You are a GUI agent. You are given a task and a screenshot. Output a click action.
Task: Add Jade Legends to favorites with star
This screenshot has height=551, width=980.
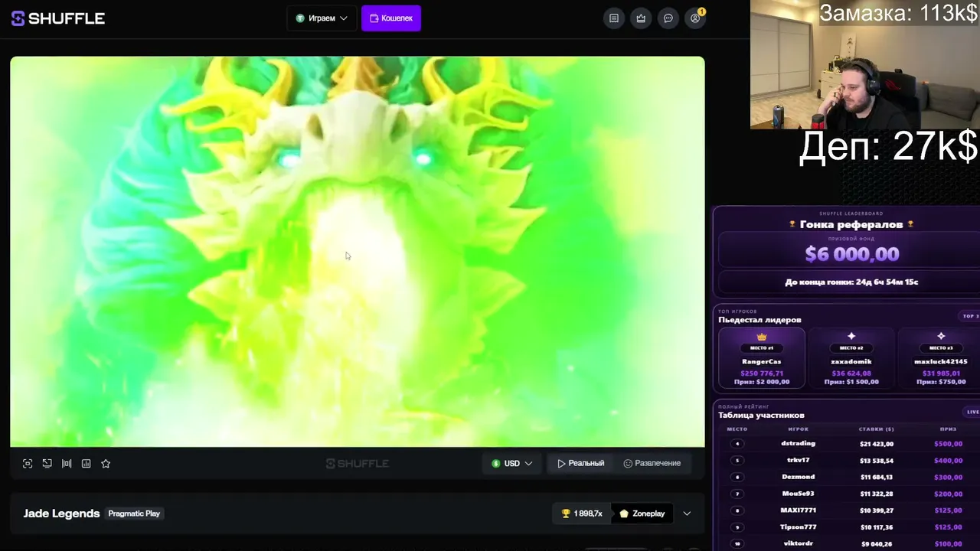[106, 463]
